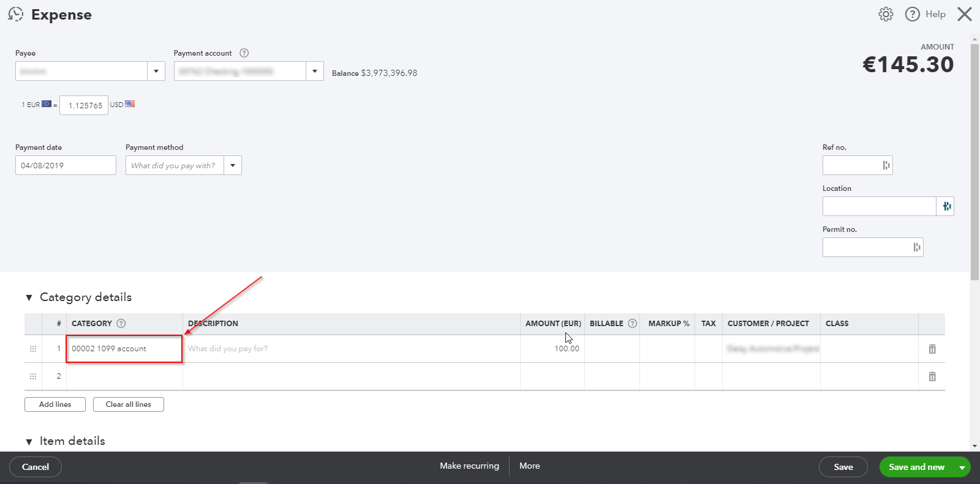The width and height of the screenshot is (980, 484).
Task: Click the Add lines button
Action: [55, 404]
